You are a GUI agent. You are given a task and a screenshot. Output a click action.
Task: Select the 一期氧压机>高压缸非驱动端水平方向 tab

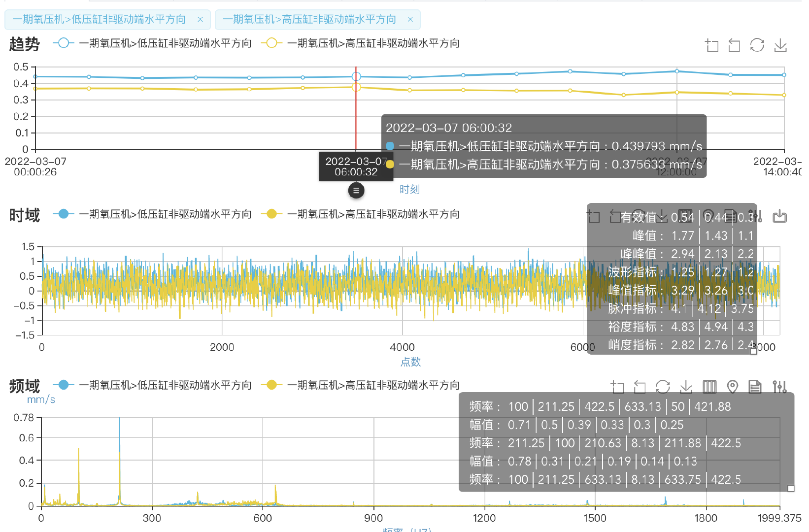click(309, 19)
